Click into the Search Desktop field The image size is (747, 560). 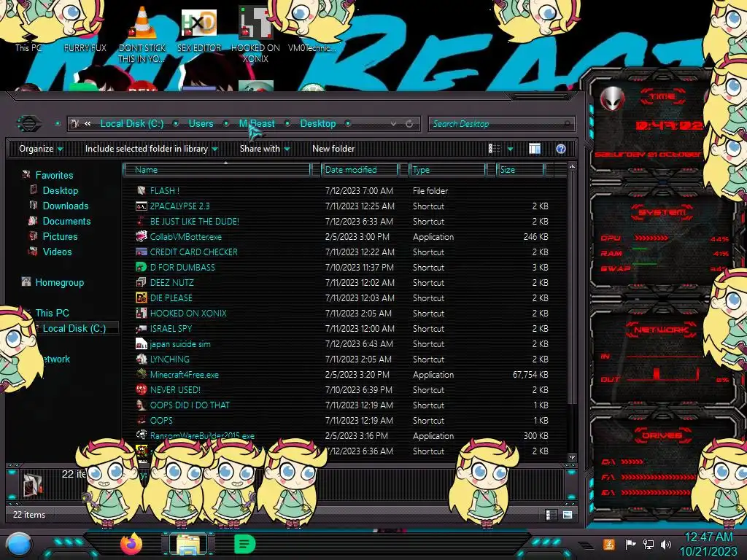501,124
